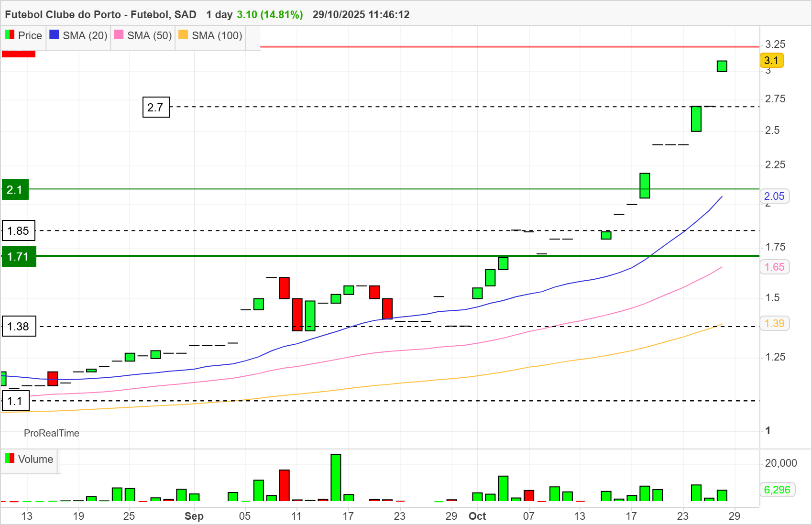
Task: Click the green candle crossing the 2.1 line
Action: [x=645, y=186]
